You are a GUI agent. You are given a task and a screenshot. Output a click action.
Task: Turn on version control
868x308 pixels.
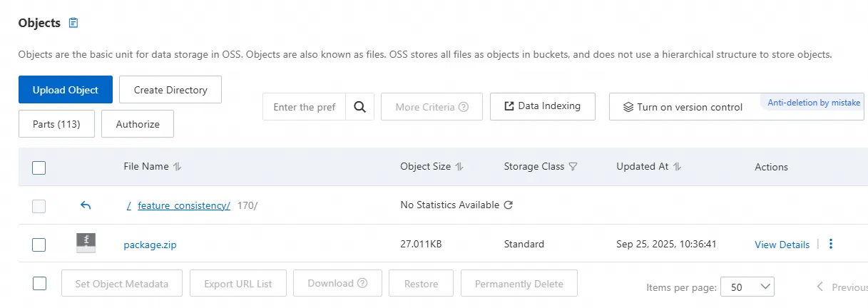point(683,107)
